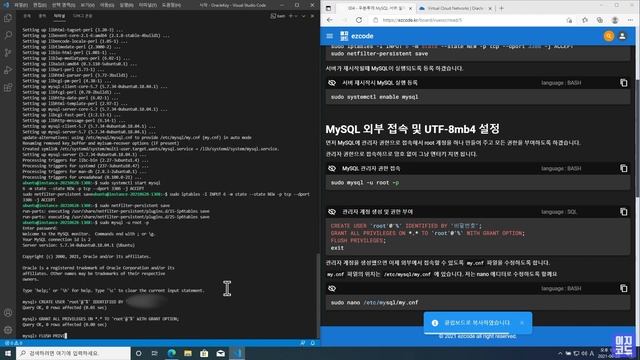
Task: Switch to the second tab in VS Code panel
Action: [x=42, y=16]
